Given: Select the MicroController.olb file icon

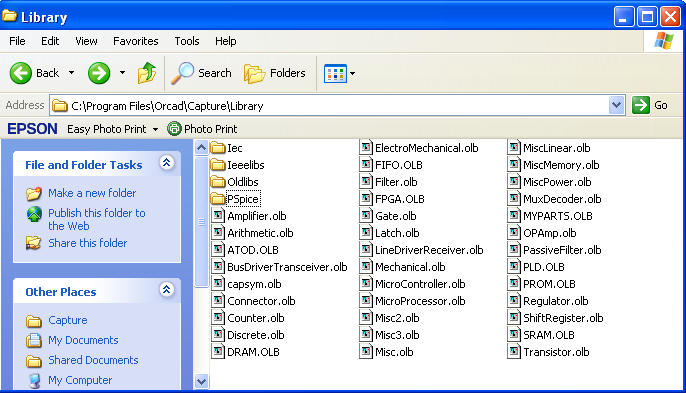Looking at the screenshot, I should [366, 284].
